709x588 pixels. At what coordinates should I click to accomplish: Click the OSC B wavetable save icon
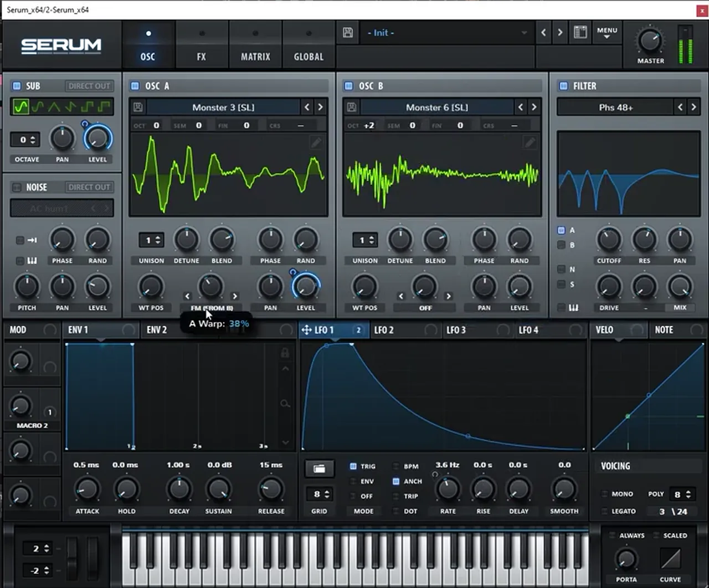tap(352, 107)
